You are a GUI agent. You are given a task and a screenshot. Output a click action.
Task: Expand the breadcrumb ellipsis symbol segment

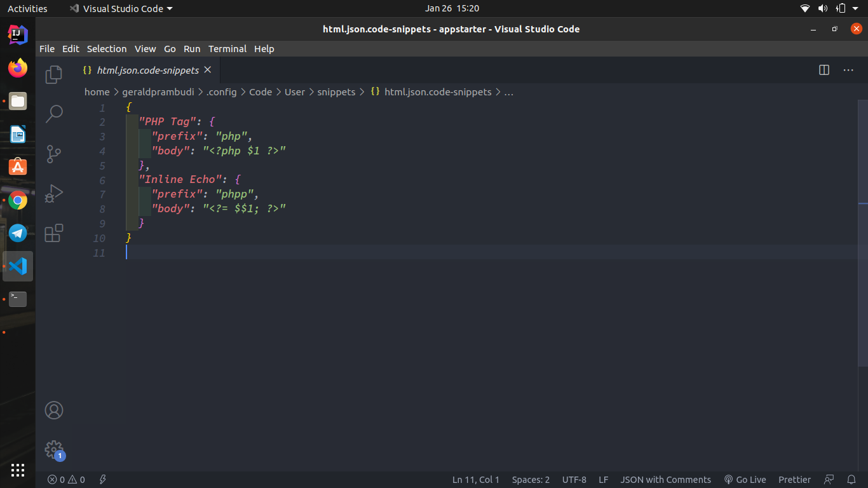click(x=508, y=92)
